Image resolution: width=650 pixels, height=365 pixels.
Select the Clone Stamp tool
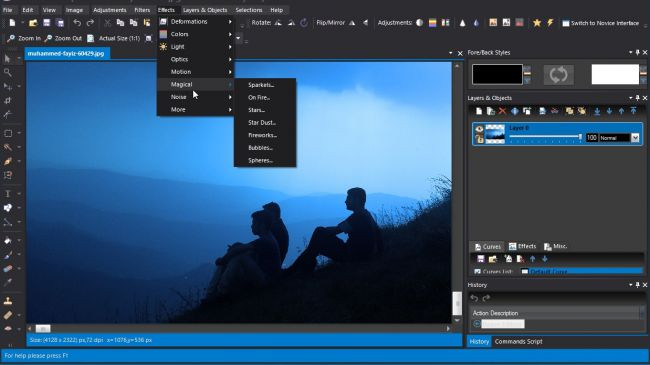point(7,301)
